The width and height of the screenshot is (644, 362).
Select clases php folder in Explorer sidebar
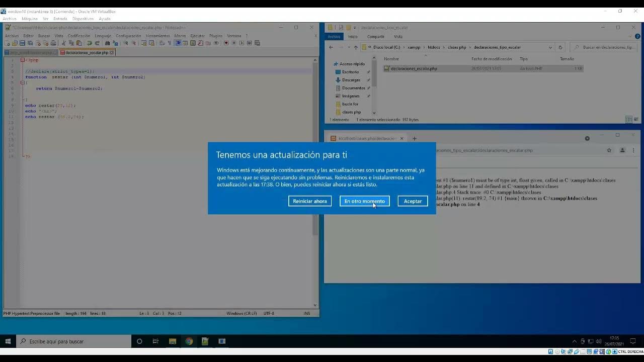click(x=351, y=112)
